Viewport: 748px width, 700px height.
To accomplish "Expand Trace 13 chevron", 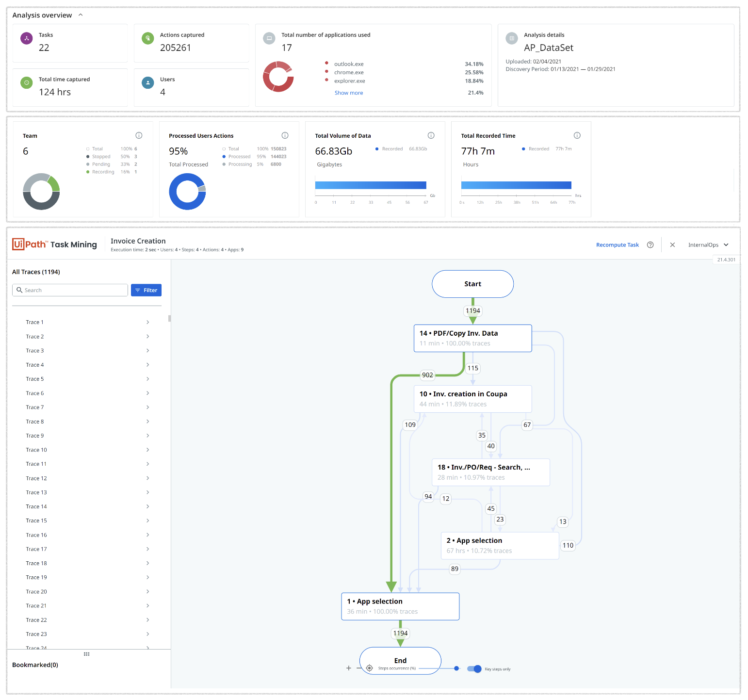I will [x=148, y=492].
